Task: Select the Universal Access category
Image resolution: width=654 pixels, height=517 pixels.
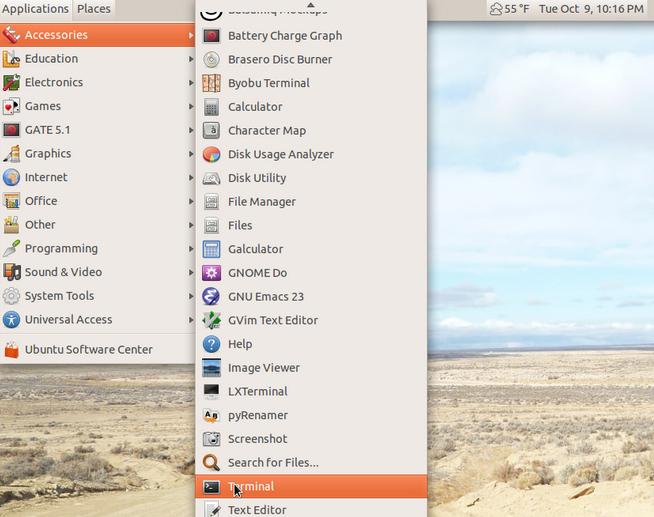Action: pos(68,320)
